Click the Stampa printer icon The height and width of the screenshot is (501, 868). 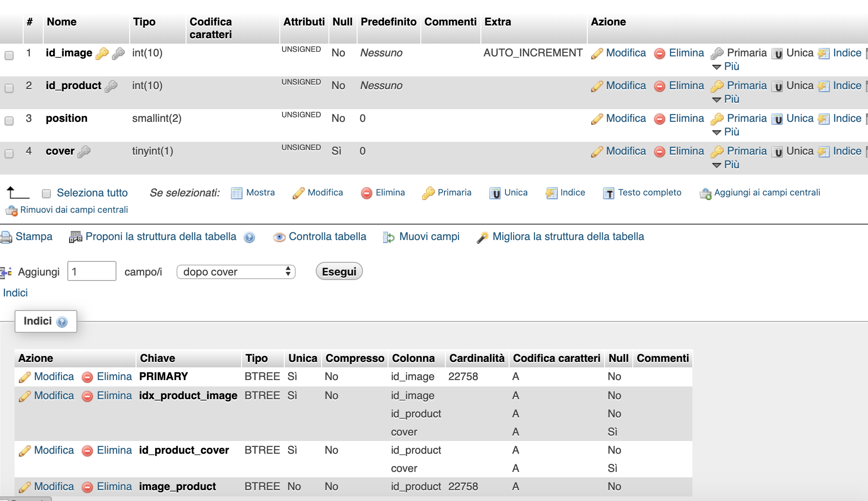tap(6, 237)
